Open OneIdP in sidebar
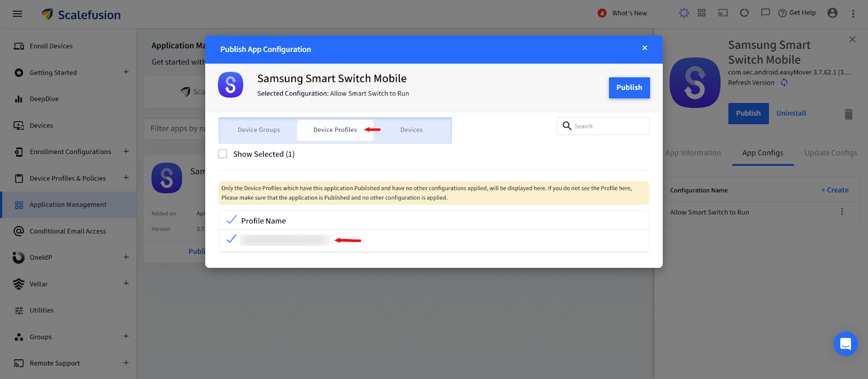Viewport: 868px width, 379px height. 41,258
